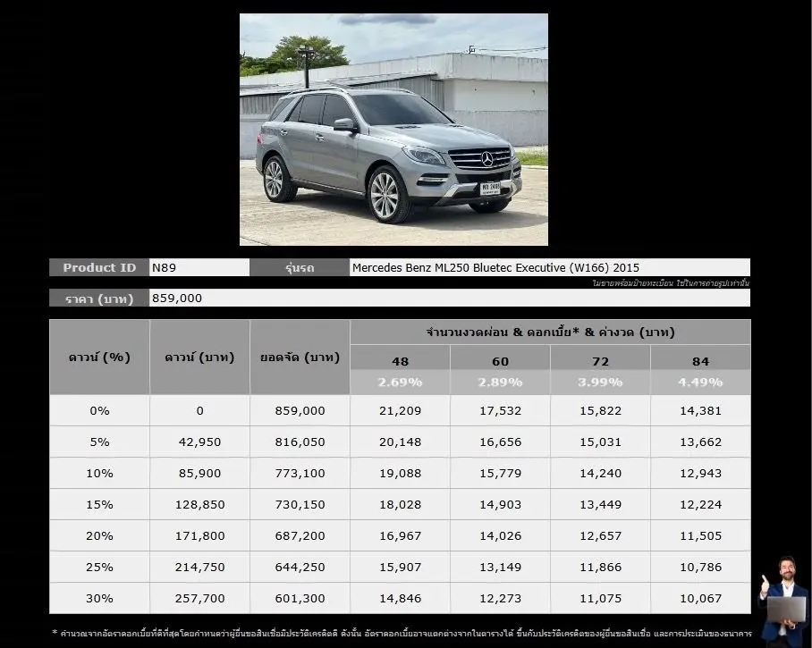812x648 pixels.
Task: Click the 10,067 monthly payment cell
Action: (700, 598)
